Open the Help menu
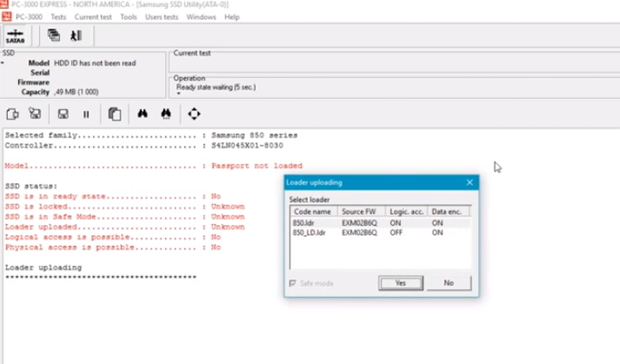 click(x=231, y=17)
